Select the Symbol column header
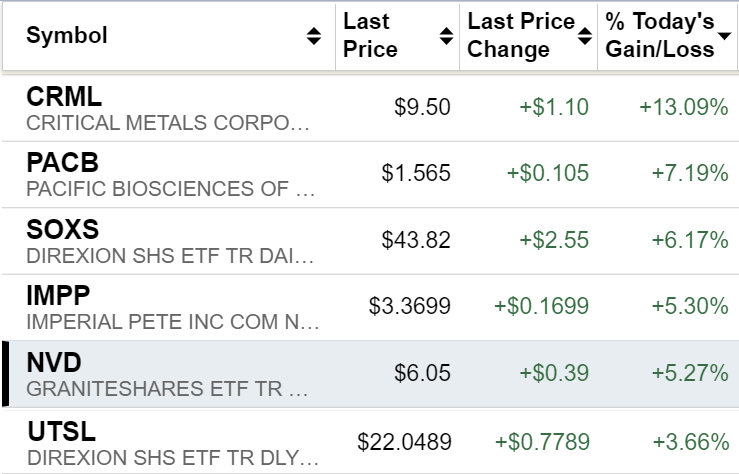Image resolution: width=739 pixels, height=474 pixels. pos(67,37)
